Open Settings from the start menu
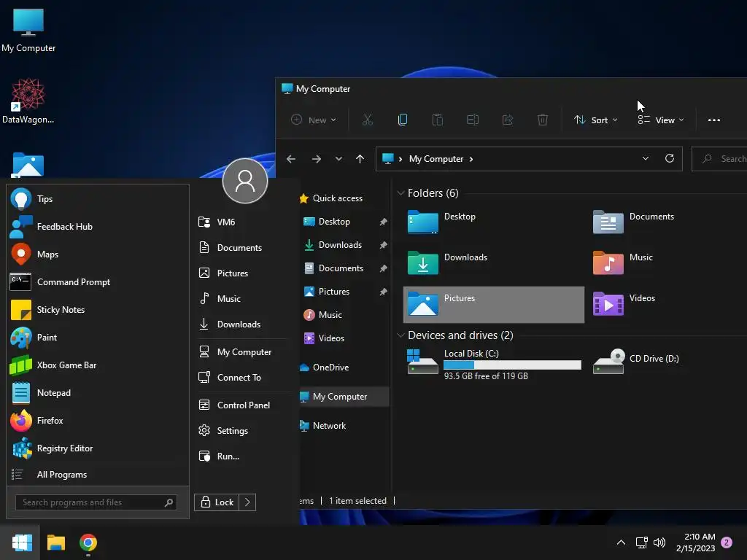Image resolution: width=747 pixels, height=560 pixels. click(243, 430)
